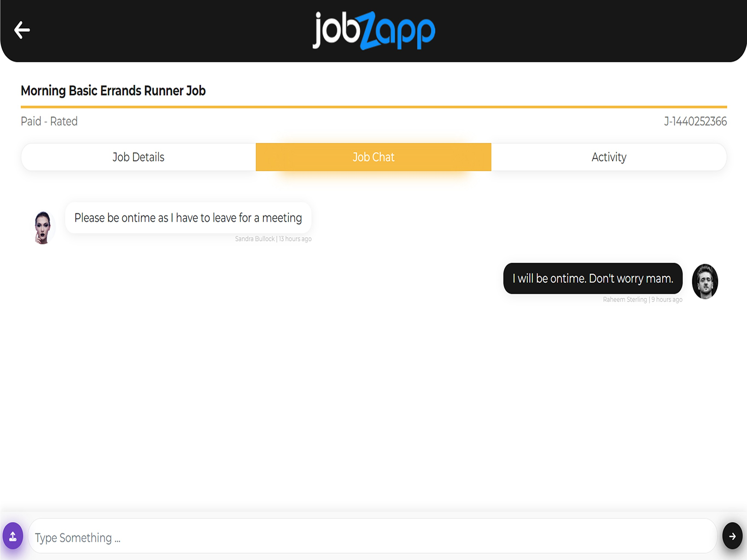The height and width of the screenshot is (560, 747).
Task: Open Raheem Sterling's profile picture
Action: (705, 281)
